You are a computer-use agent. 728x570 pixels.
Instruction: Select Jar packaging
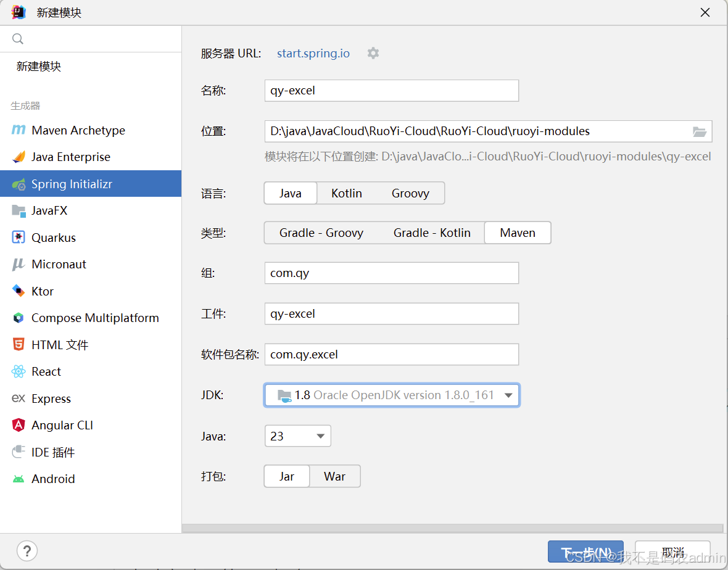pyautogui.click(x=286, y=476)
